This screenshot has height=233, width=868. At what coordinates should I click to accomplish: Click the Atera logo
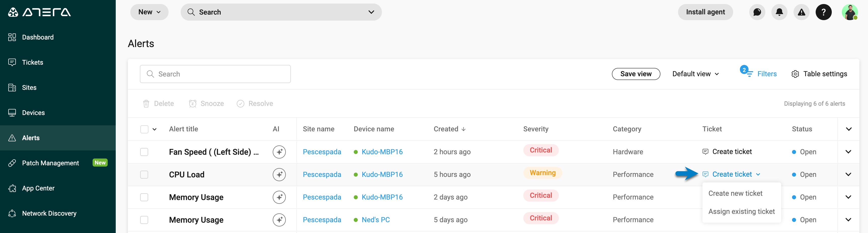click(x=40, y=12)
